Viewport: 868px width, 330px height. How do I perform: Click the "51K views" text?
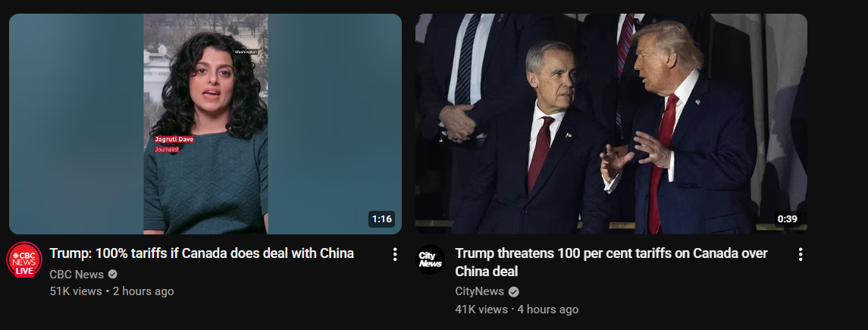point(76,291)
